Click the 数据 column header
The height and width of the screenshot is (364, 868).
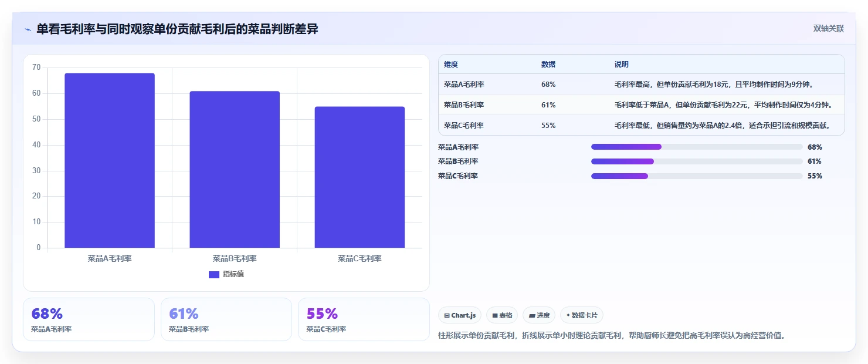[x=548, y=65]
